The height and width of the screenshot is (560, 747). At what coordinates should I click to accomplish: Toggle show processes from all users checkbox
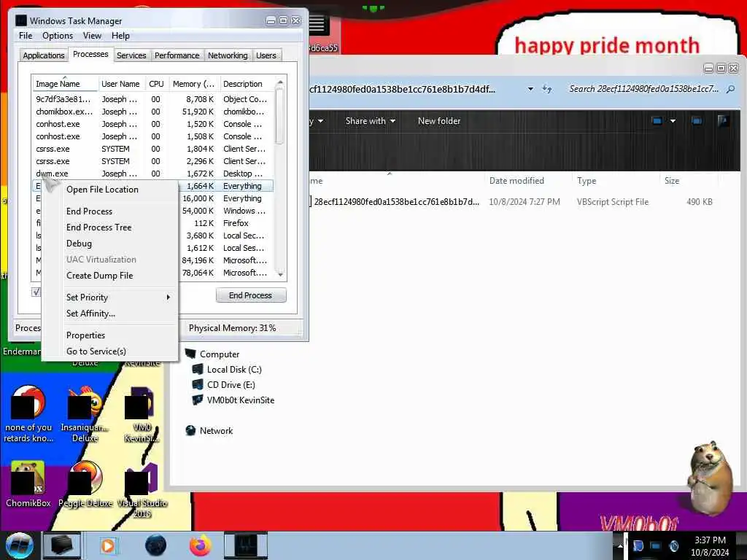click(36, 292)
